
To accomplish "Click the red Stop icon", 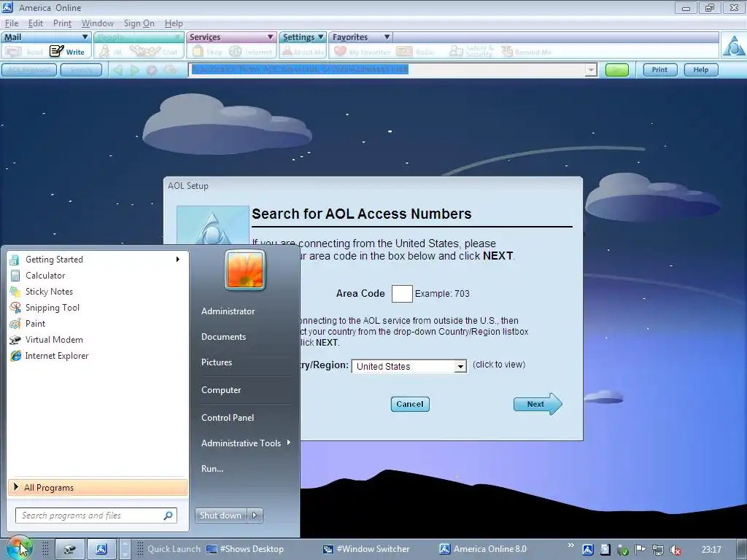I will pyautogui.click(x=152, y=70).
